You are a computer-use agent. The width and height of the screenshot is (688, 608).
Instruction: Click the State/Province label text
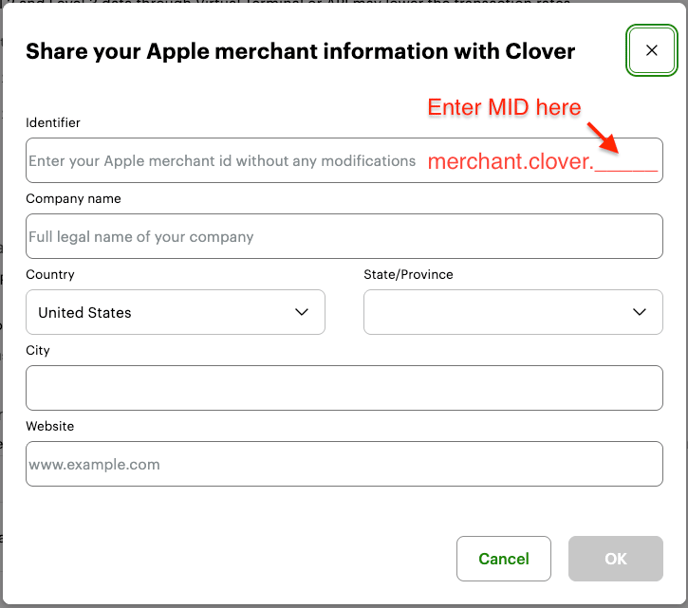click(408, 274)
